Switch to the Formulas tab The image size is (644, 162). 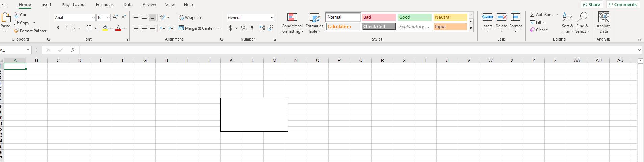coord(105,5)
